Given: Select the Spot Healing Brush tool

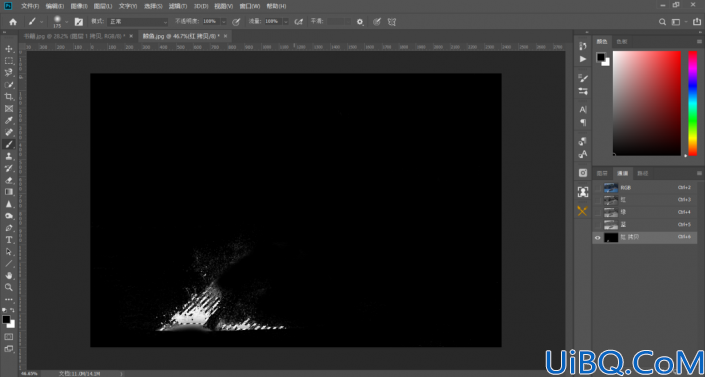Looking at the screenshot, I should [9, 132].
